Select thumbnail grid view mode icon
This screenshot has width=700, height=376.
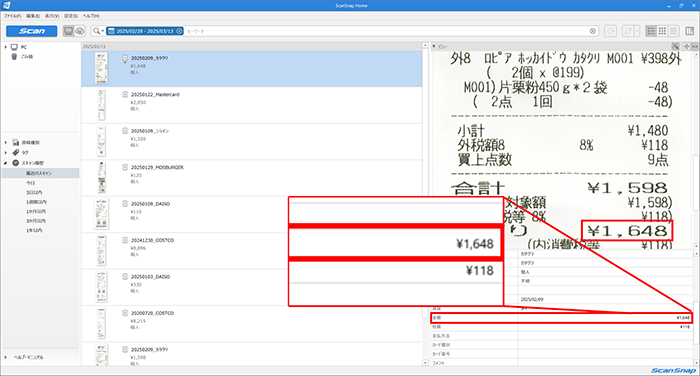pyautogui.click(x=662, y=31)
